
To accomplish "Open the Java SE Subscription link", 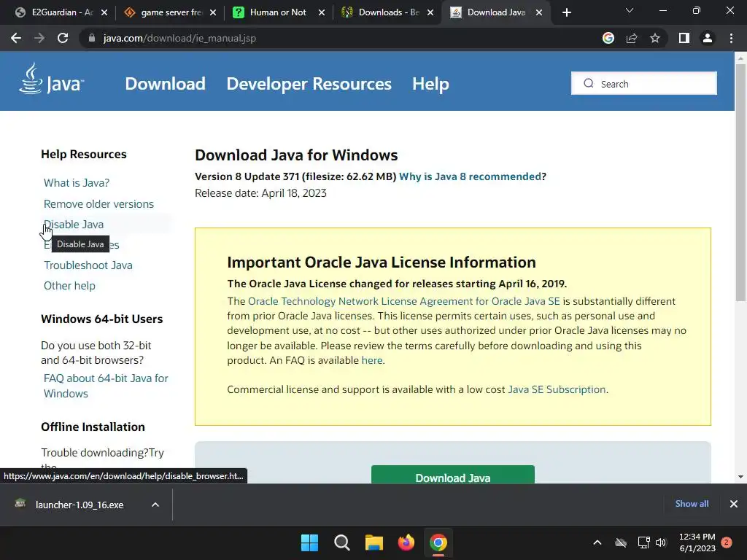I will 557,389.
